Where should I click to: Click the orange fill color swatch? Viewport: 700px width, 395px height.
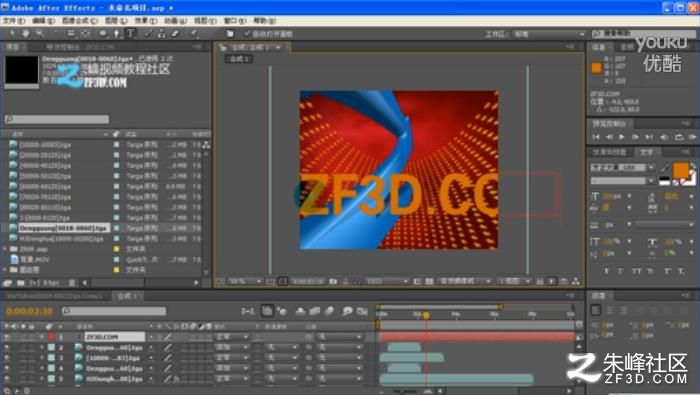[x=680, y=170]
